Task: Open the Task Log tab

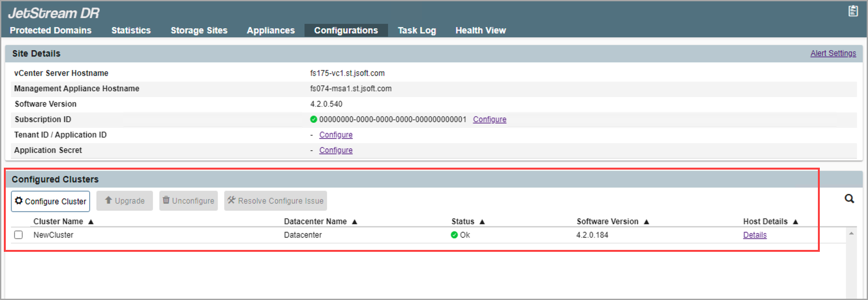Action: click(416, 30)
